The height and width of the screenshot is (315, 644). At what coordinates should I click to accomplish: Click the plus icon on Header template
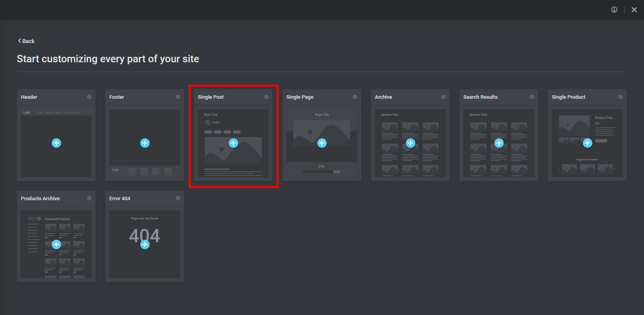56,143
